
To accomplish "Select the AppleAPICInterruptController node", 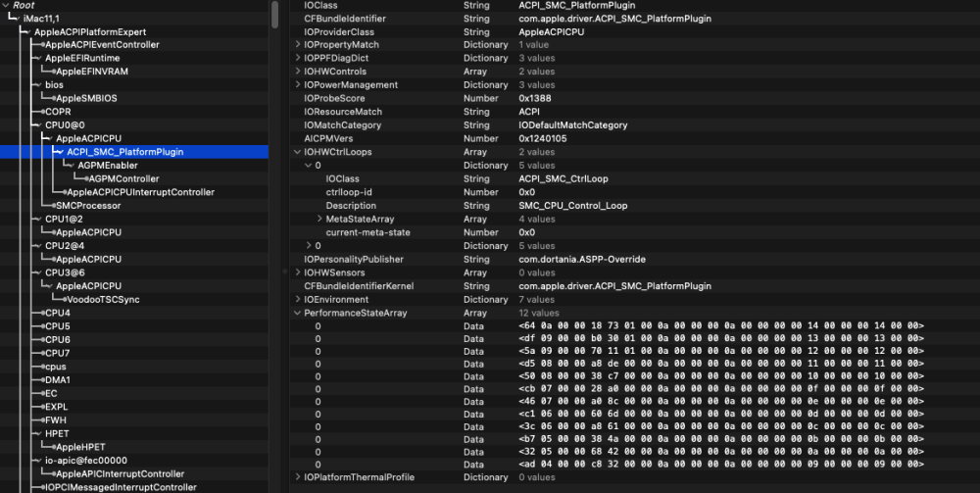I will click(x=120, y=474).
